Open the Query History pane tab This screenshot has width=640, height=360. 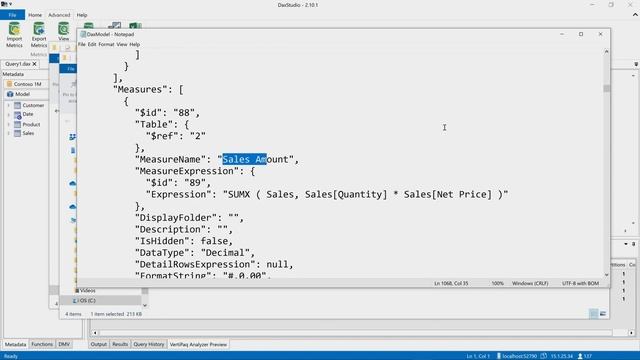tap(149, 344)
